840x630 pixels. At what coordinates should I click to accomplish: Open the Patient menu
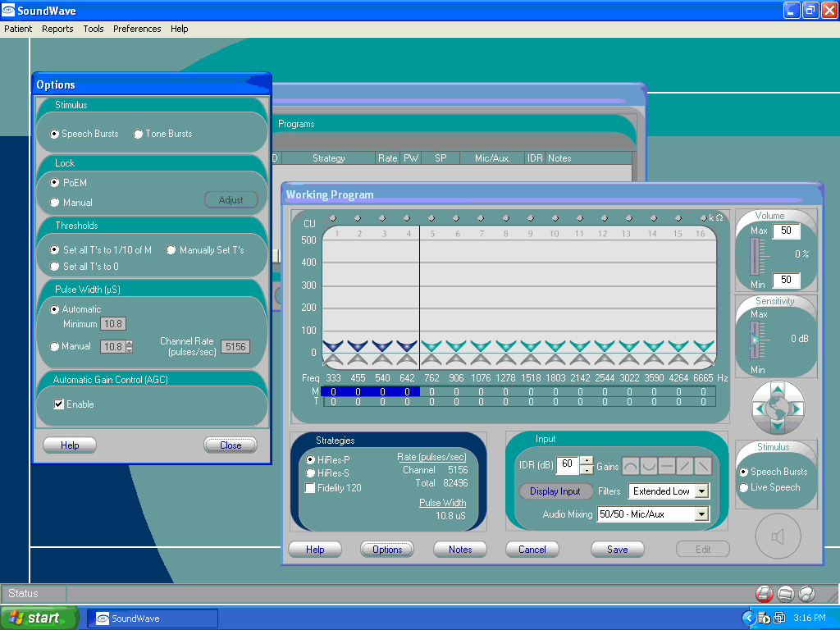coord(18,29)
